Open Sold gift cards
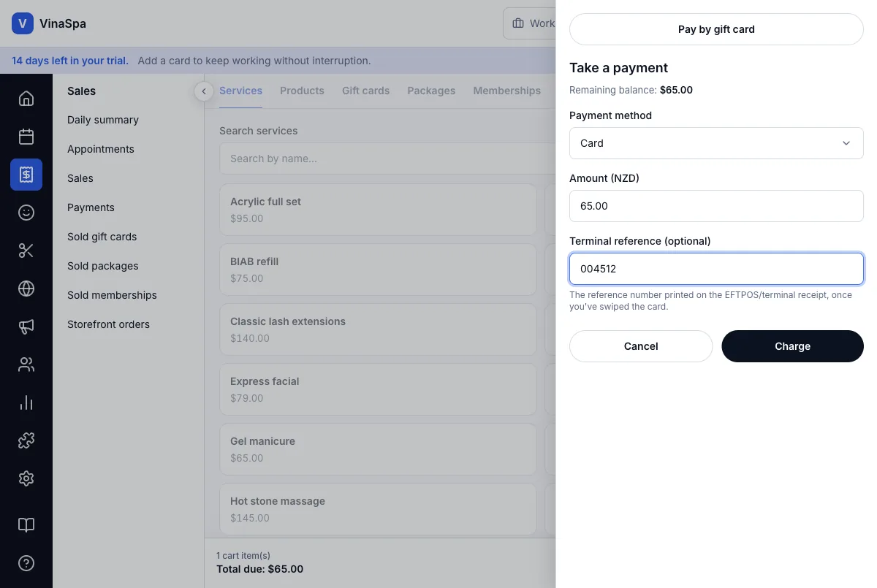The width and height of the screenshot is (877, 588). pos(102,237)
